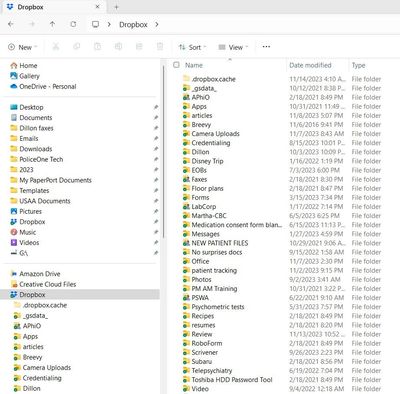Open My PaperPort Documents in sidebar
400x394 pixels.
[x=51, y=180]
